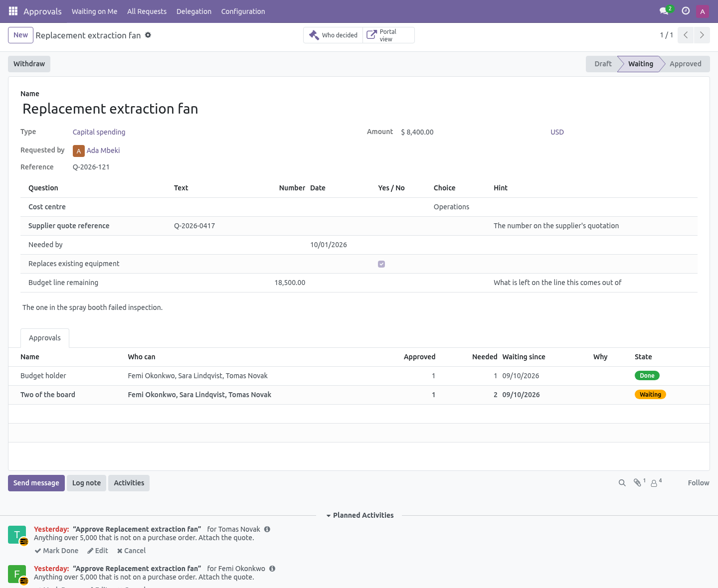The image size is (718, 588).
Task: Go to previous record arrow
Action: pyautogui.click(x=686, y=35)
